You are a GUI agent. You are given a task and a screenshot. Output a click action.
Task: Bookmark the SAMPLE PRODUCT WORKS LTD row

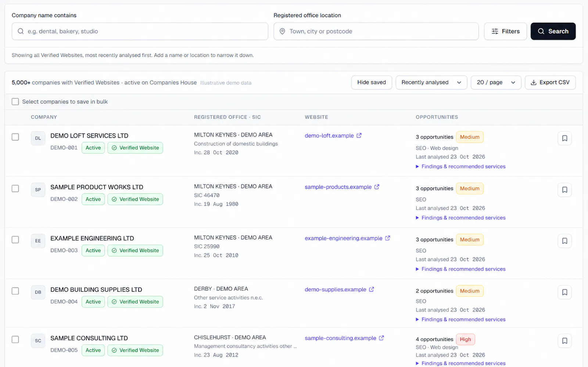pyautogui.click(x=564, y=190)
